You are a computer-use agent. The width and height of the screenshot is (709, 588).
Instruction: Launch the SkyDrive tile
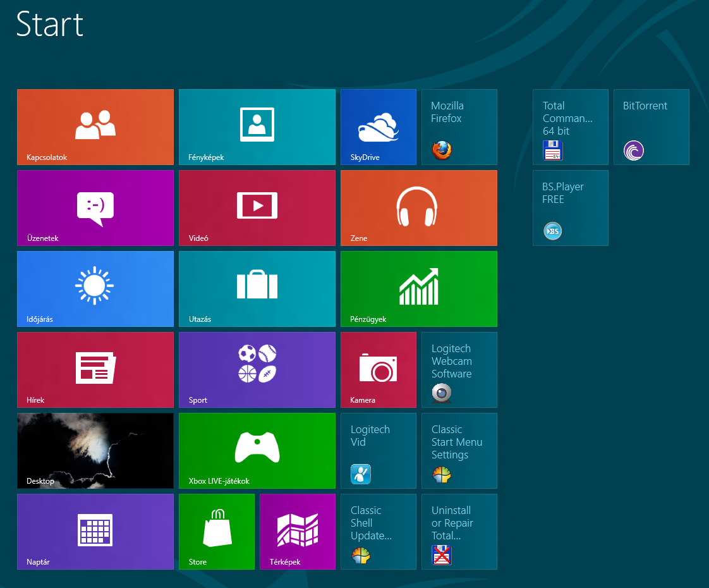click(379, 127)
